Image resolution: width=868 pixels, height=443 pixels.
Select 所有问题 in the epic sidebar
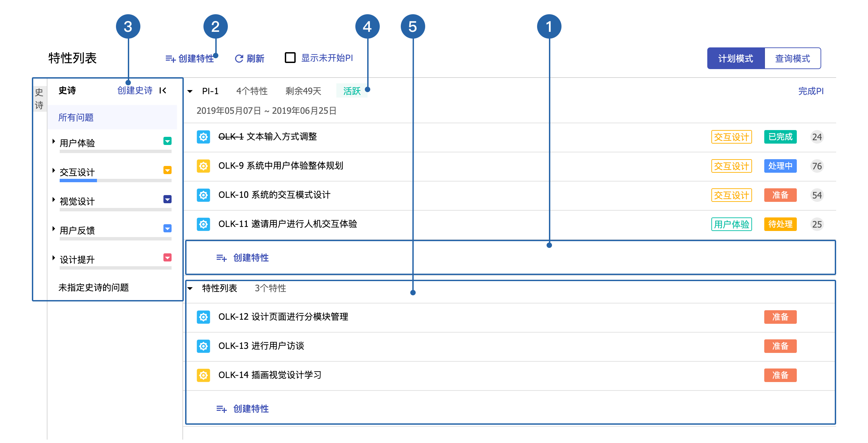[x=112, y=117]
